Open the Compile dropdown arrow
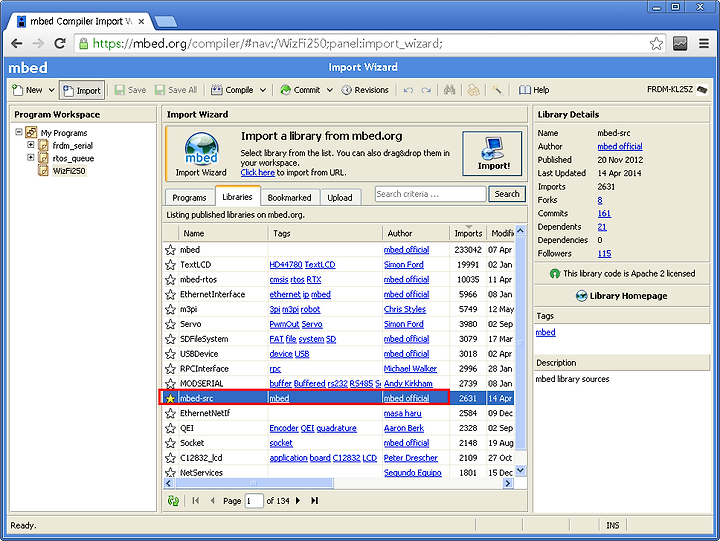Viewport: 720px width, 541px height. coord(263,90)
